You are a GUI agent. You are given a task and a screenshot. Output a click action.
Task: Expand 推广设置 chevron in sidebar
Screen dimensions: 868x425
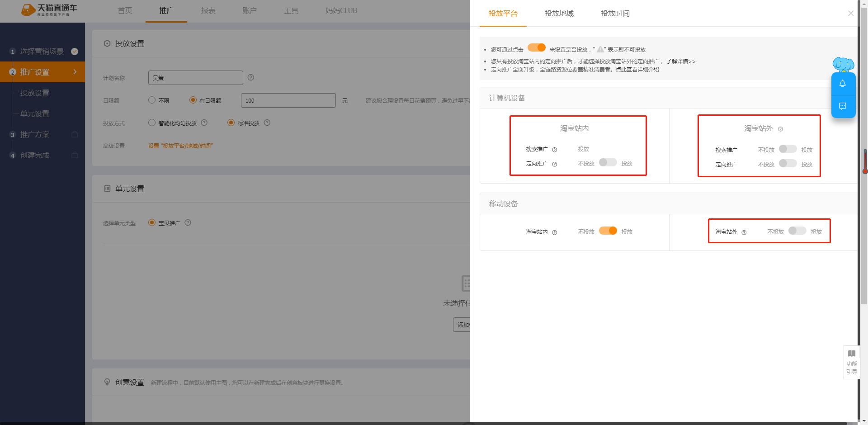75,71
